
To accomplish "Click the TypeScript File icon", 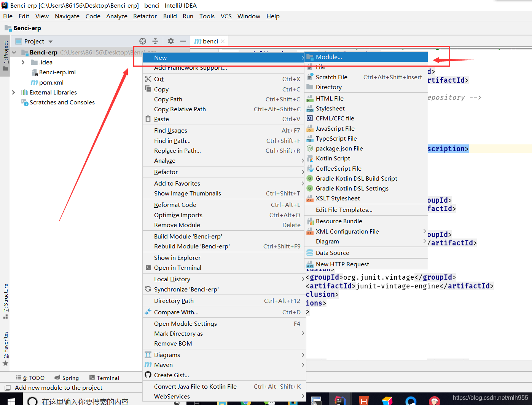I will pos(310,139).
